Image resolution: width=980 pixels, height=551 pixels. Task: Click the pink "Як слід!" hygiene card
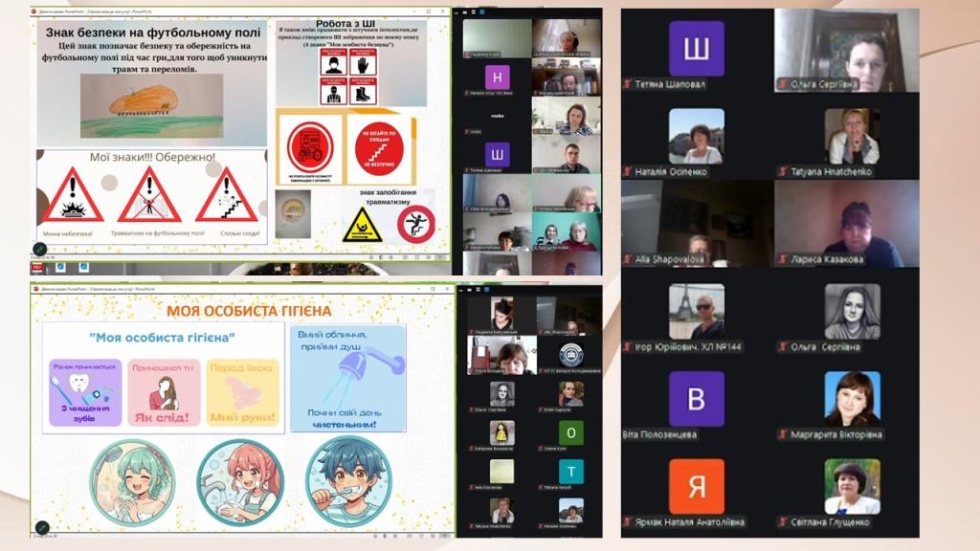(x=164, y=392)
